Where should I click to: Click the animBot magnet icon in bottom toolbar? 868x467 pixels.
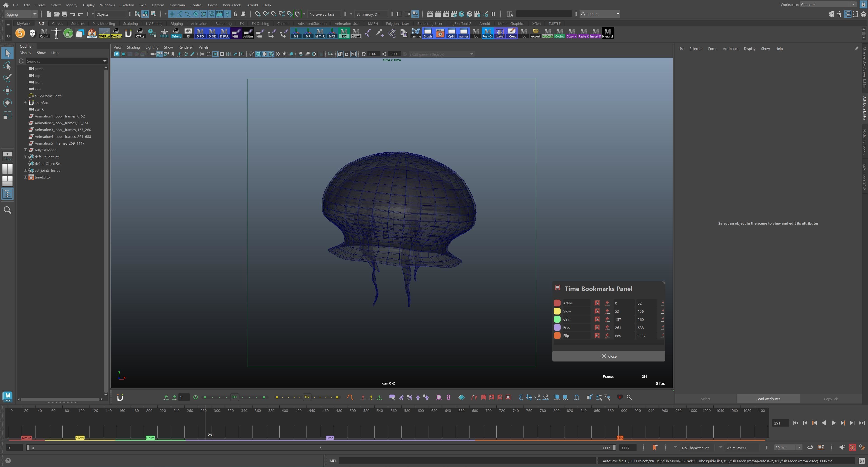120,398
